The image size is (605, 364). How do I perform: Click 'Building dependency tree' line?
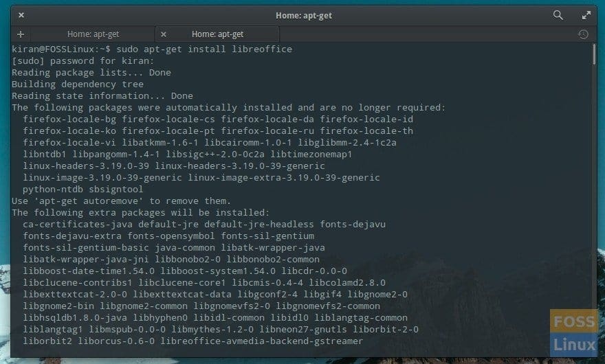[78, 84]
